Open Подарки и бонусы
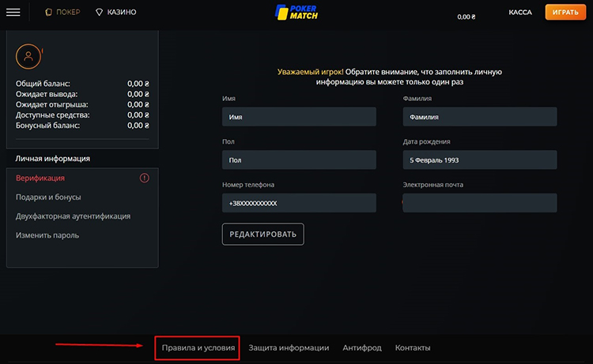Image resolution: width=593 pixels, height=364 pixels. click(48, 197)
